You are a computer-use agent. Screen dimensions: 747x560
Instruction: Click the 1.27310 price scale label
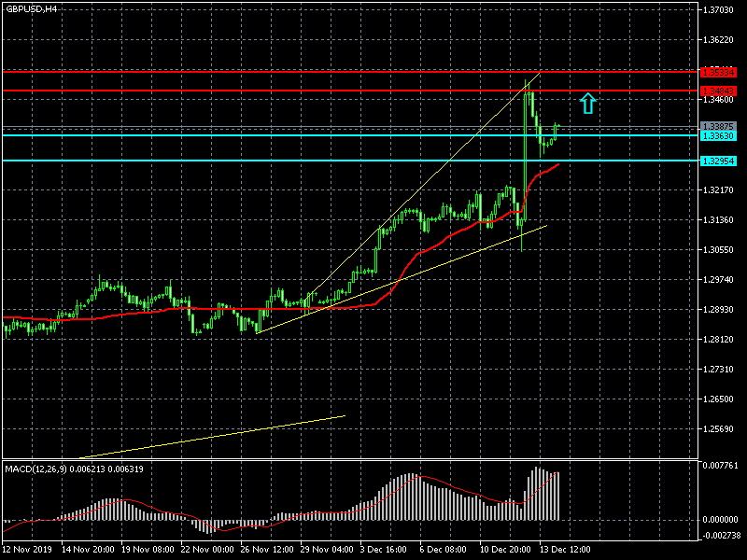point(718,369)
